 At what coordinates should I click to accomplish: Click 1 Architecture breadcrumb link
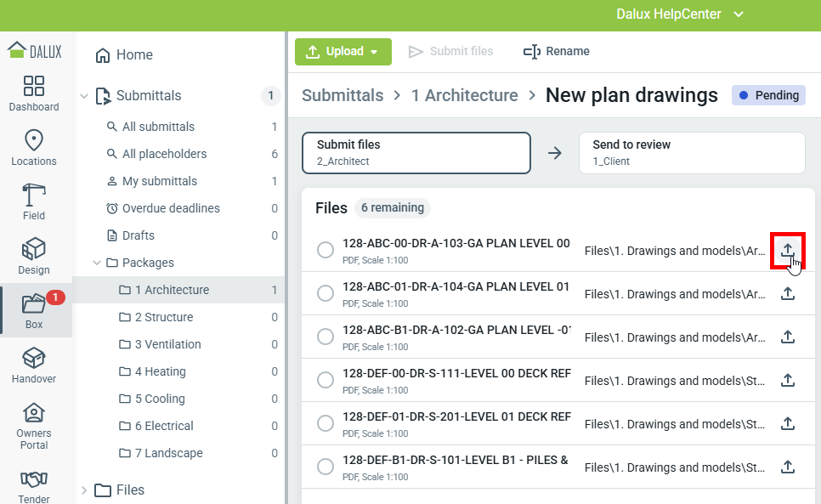pos(464,96)
